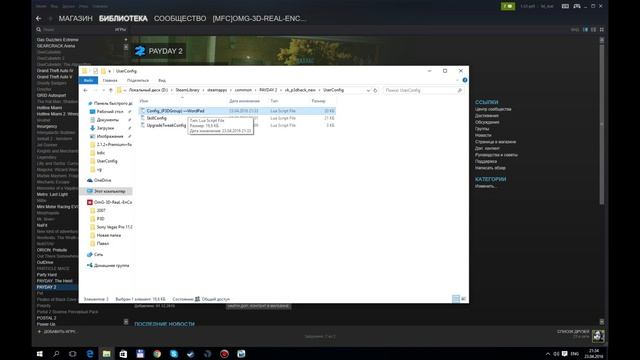Open Страница в магазине link

coord(496,142)
